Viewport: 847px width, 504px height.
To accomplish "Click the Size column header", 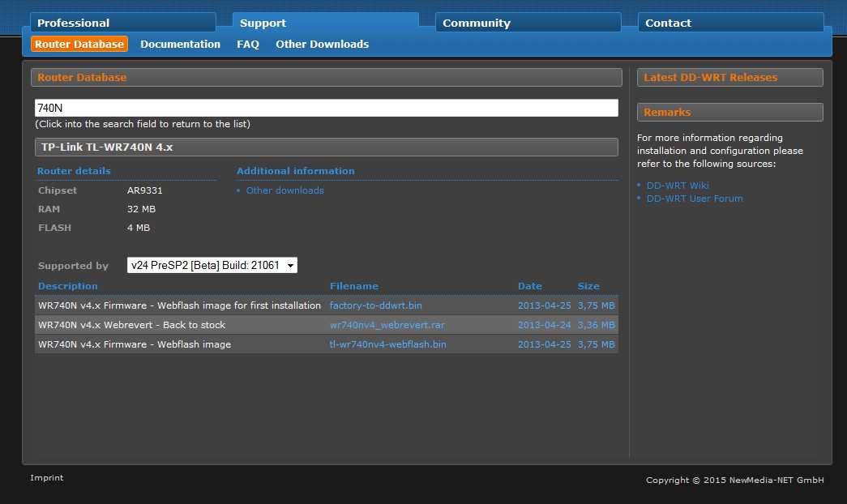I will tap(588, 286).
